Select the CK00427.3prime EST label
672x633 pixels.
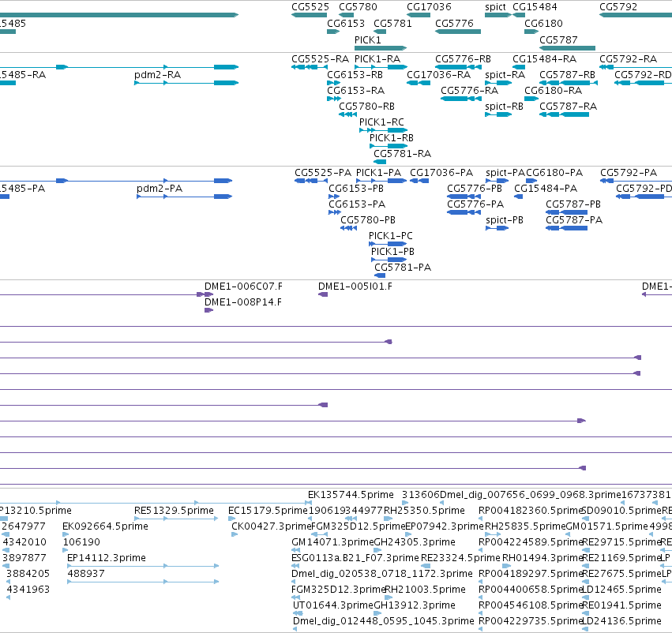pyautogui.click(x=272, y=526)
